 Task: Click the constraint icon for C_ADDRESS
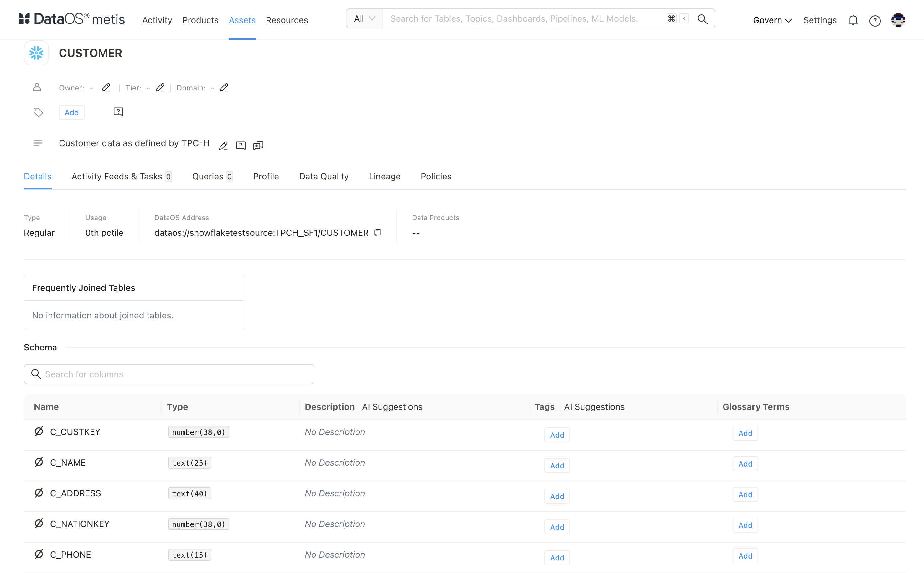(39, 493)
